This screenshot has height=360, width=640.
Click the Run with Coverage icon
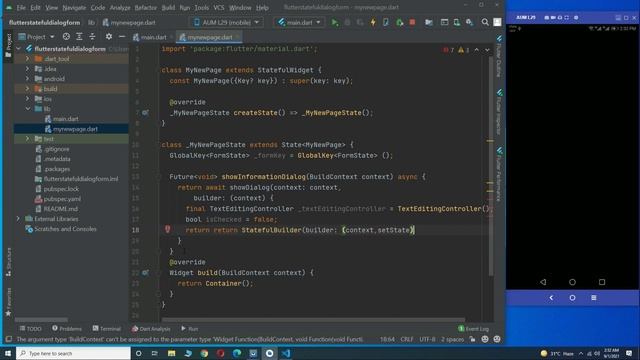click(x=360, y=22)
